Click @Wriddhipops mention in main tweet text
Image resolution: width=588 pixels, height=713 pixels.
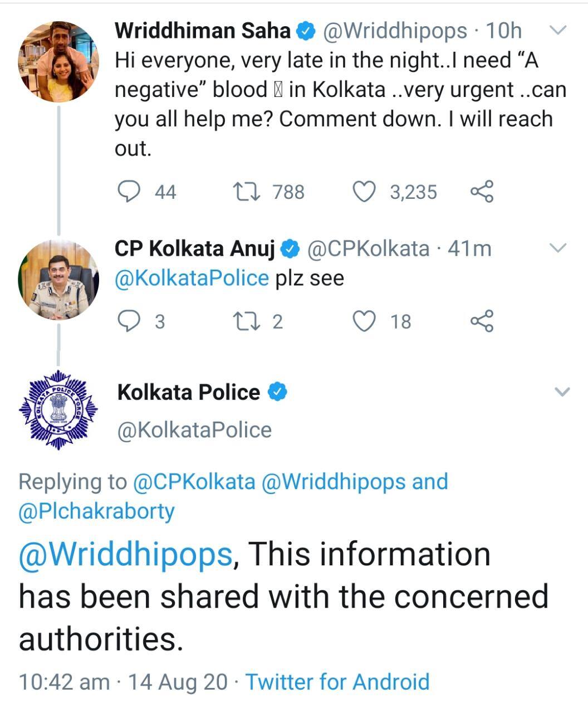tap(125, 554)
